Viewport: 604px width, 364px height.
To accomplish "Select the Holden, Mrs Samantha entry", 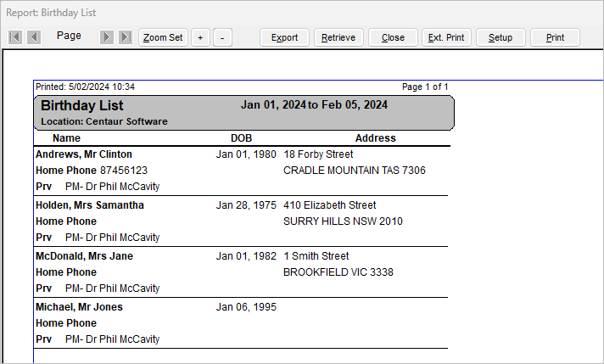I will [90, 205].
